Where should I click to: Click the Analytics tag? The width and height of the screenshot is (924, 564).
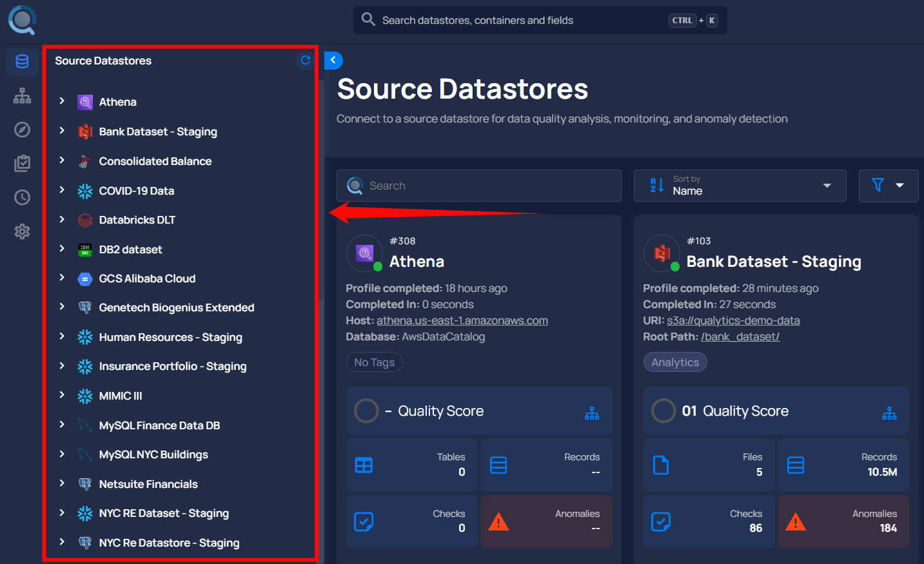675,362
